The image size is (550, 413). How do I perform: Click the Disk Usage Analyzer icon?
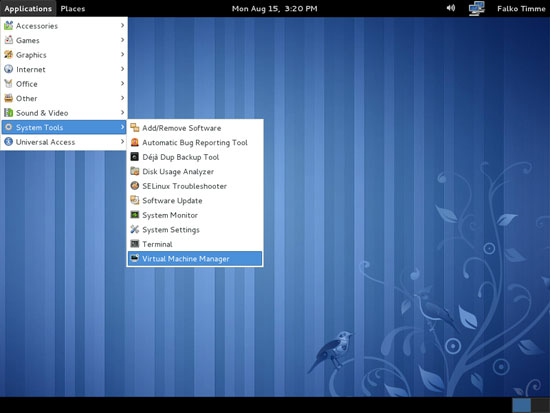click(135, 171)
